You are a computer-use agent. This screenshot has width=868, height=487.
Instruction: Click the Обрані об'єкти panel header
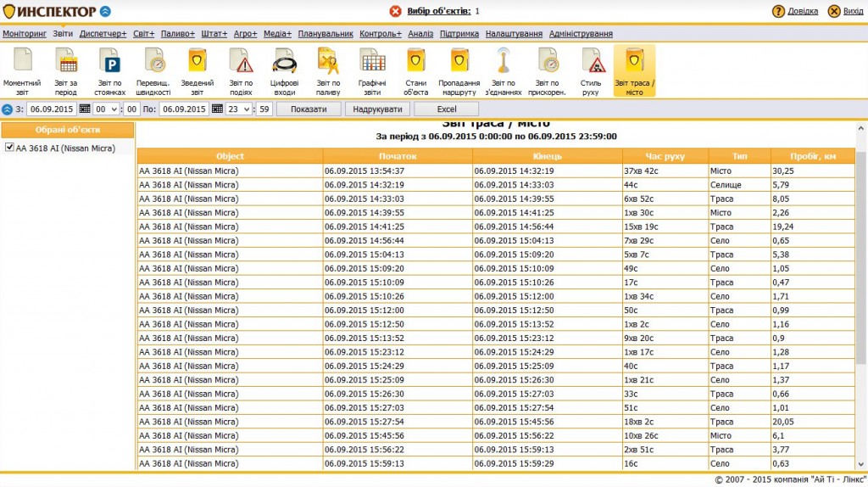(x=68, y=130)
